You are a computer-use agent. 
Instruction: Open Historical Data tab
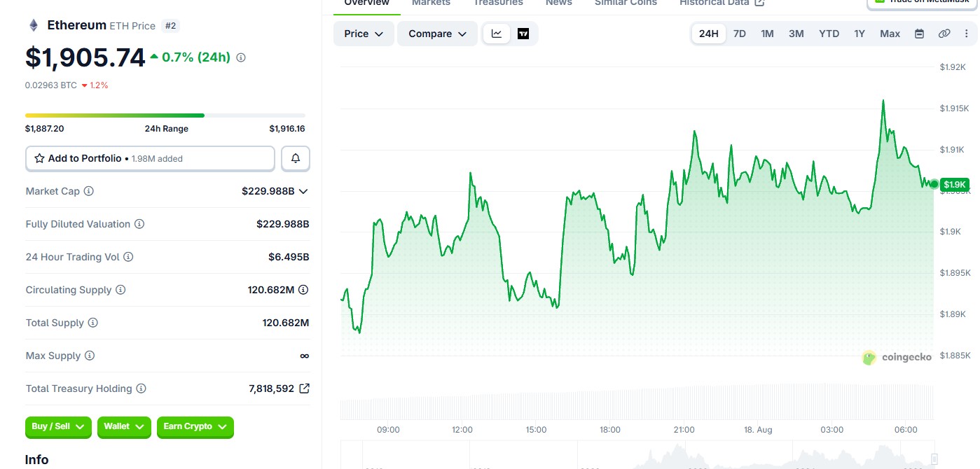(714, 3)
